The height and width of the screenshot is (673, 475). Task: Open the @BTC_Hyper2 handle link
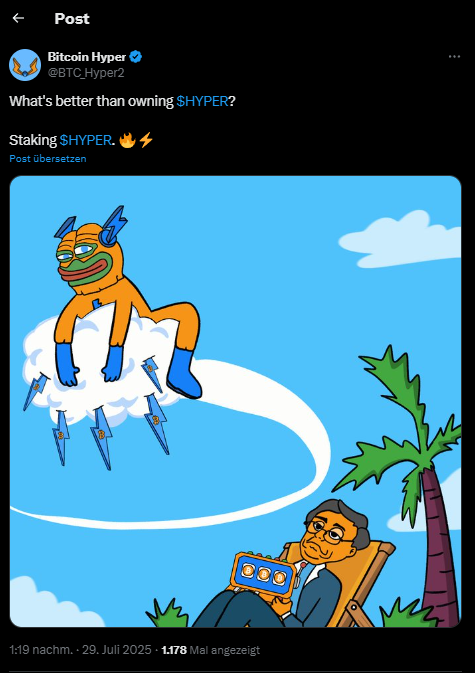coord(86,73)
